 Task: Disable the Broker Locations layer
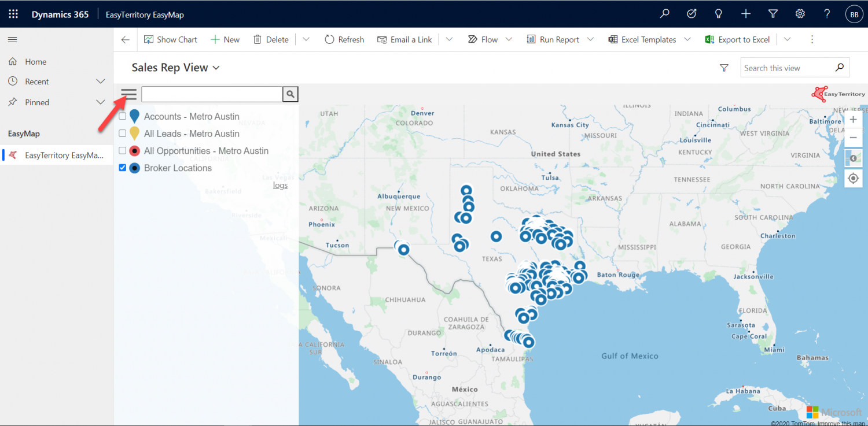click(122, 168)
